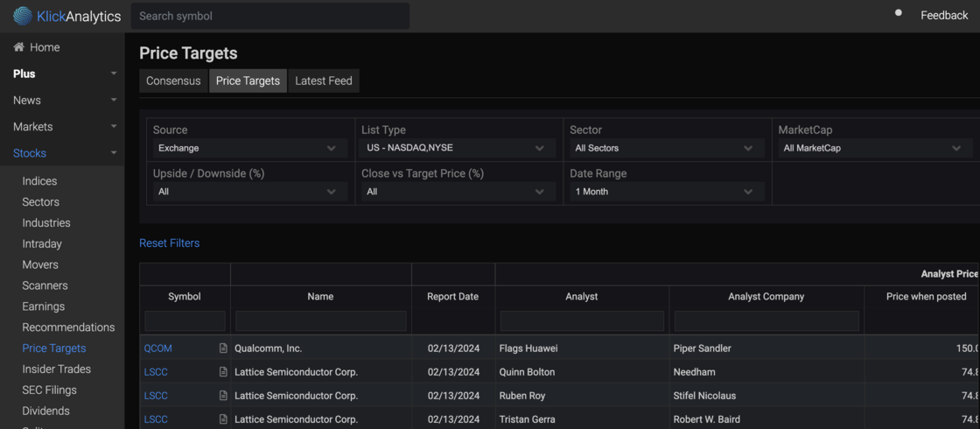This screenshot has height=429, width=980.
Task: Click the Symbol column filter box
Action: tap(185, 320)
